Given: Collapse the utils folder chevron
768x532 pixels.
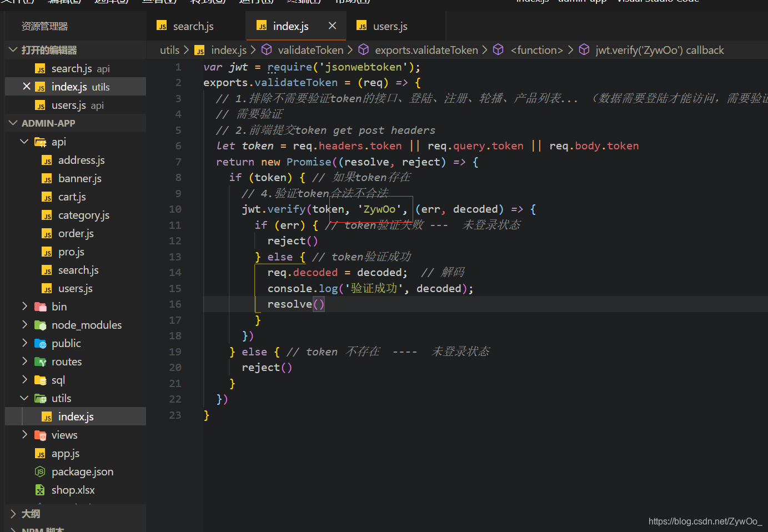Looking at the screenshot, I should click(24, 398).
